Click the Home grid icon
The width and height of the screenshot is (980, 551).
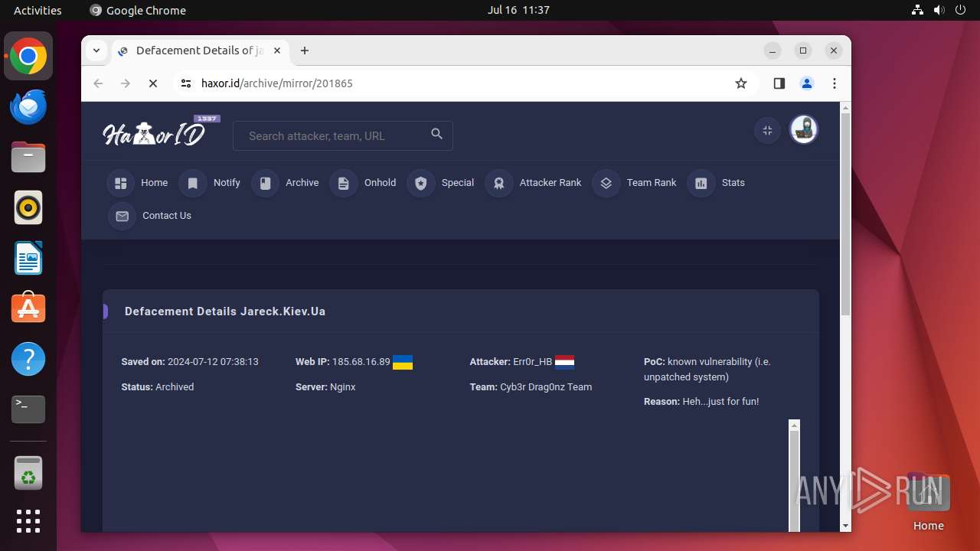(120, 183)
